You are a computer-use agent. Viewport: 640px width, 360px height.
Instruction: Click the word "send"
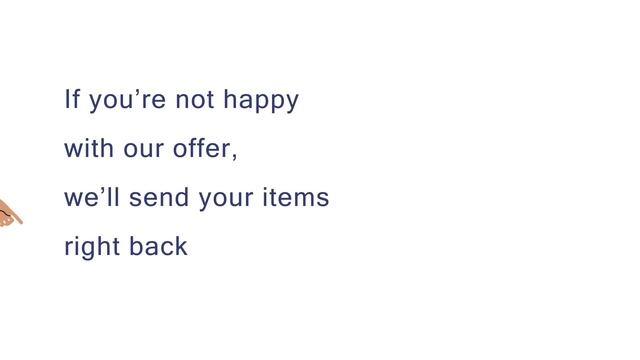tap(159, 197)
